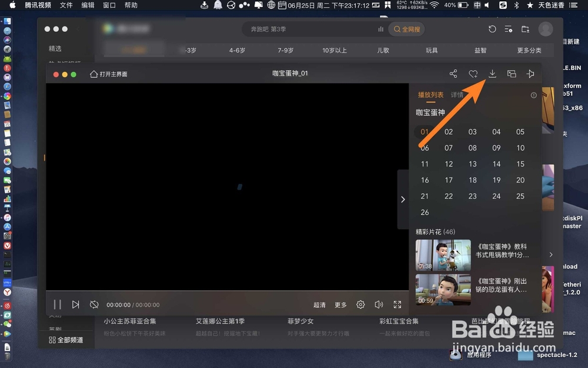588x368 pixels.
Task: Open 艾莲娜公主第1季 title
Action: [x=220, y=321]
